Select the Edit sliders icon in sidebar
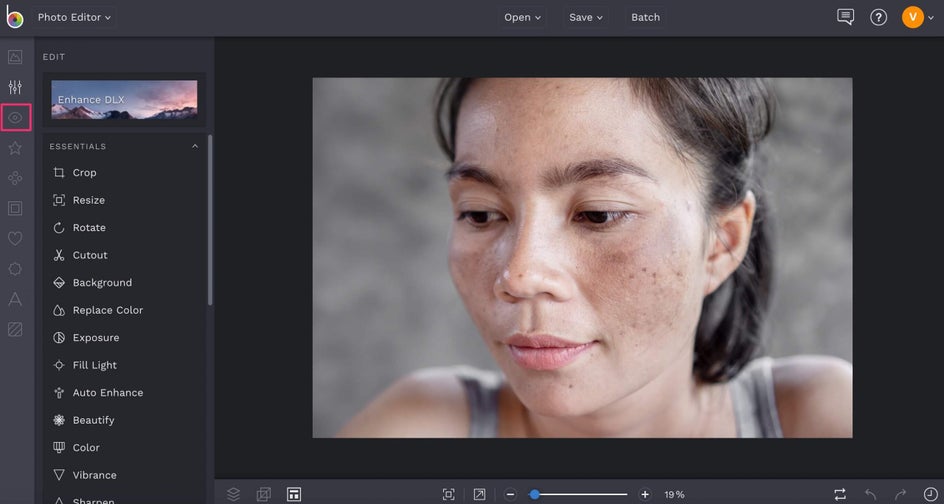The image size is (944, 504). click(15, 88)
